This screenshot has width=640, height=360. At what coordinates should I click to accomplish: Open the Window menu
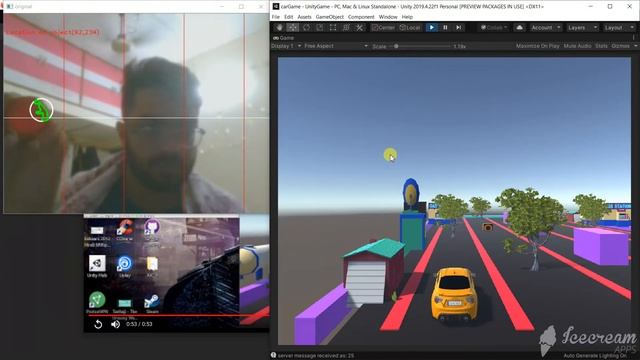click(x=388, y=17)
